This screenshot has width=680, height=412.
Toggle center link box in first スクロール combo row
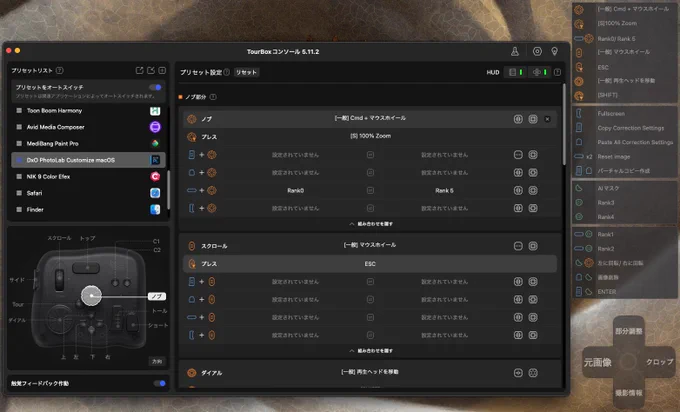[370, 282]
